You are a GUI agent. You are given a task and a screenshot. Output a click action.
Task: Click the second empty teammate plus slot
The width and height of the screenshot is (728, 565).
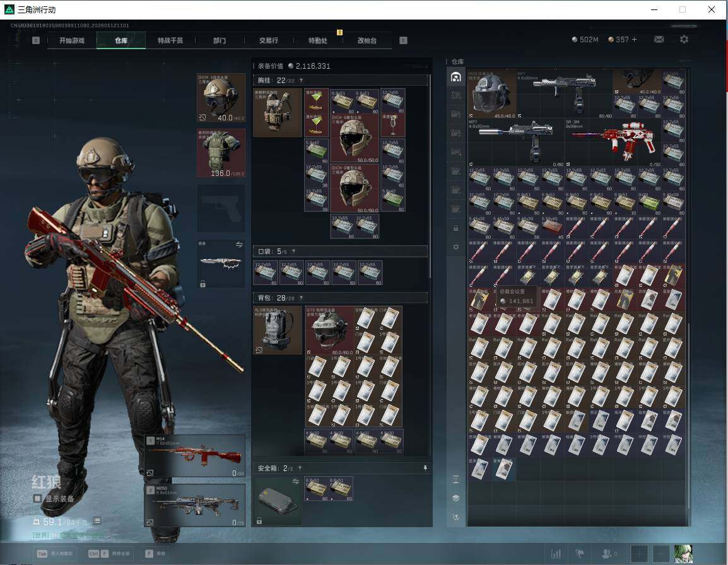(660, 554)
